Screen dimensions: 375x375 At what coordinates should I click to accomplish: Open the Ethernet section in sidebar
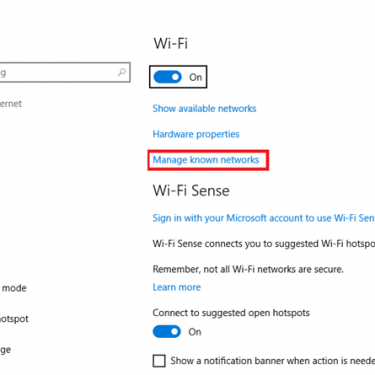point(11,104)
